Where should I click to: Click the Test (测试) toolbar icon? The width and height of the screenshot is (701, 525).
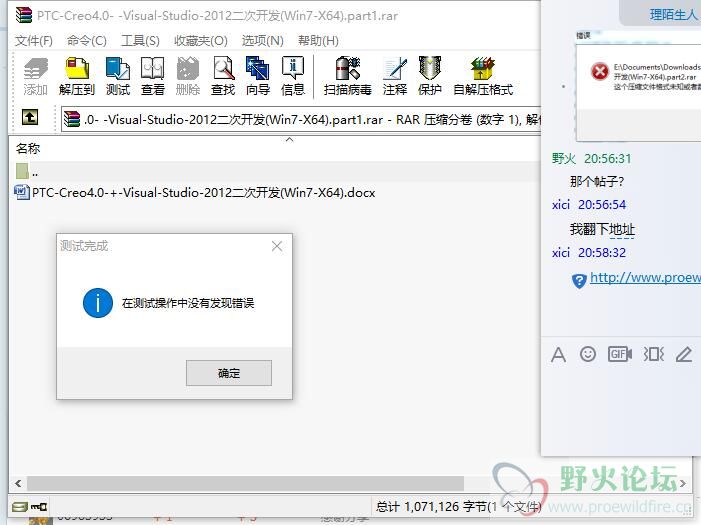point(118,76)
